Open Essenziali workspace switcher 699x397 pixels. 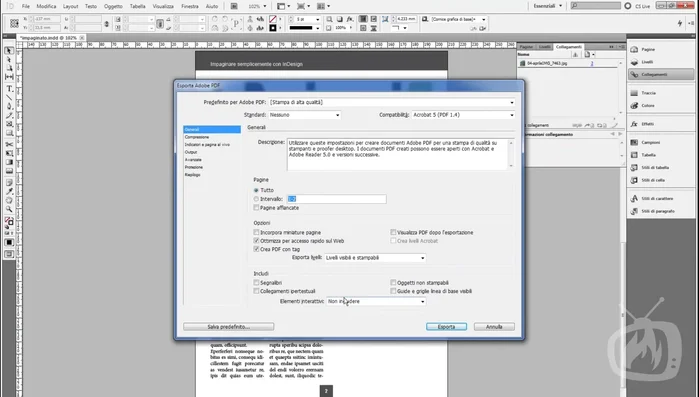[x=548, y=6]
